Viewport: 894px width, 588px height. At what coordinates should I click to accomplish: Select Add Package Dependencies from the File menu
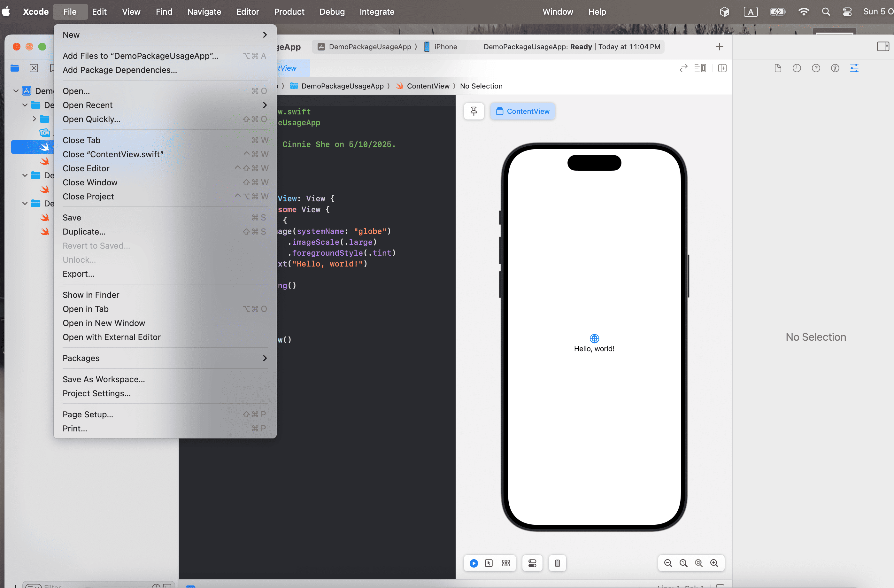[120, 70]
